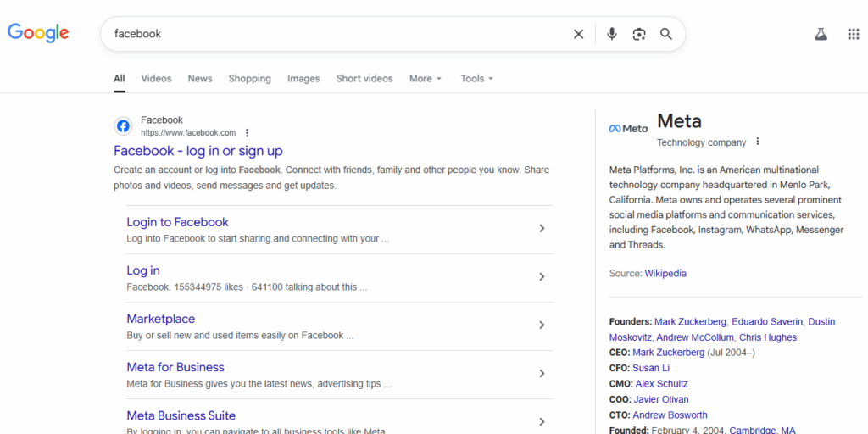
Task: Click CMO Alex Schultz link
Action: (661, 384)
